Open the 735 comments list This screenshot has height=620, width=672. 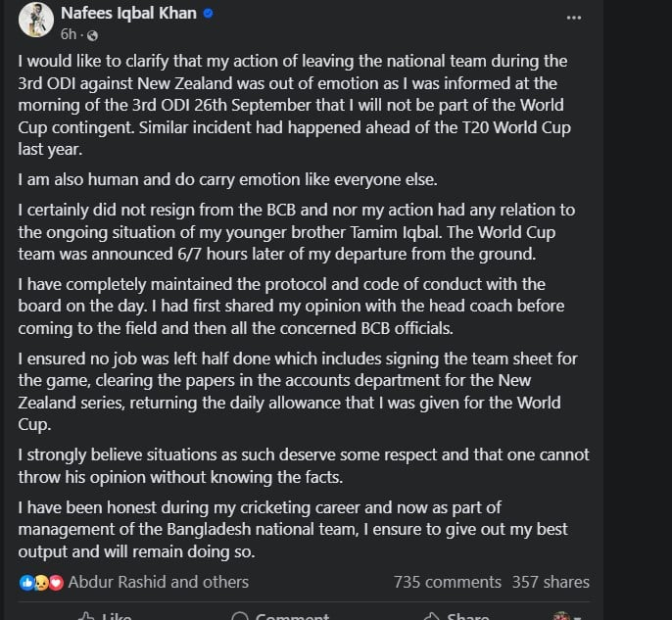[x=448, y=582]
